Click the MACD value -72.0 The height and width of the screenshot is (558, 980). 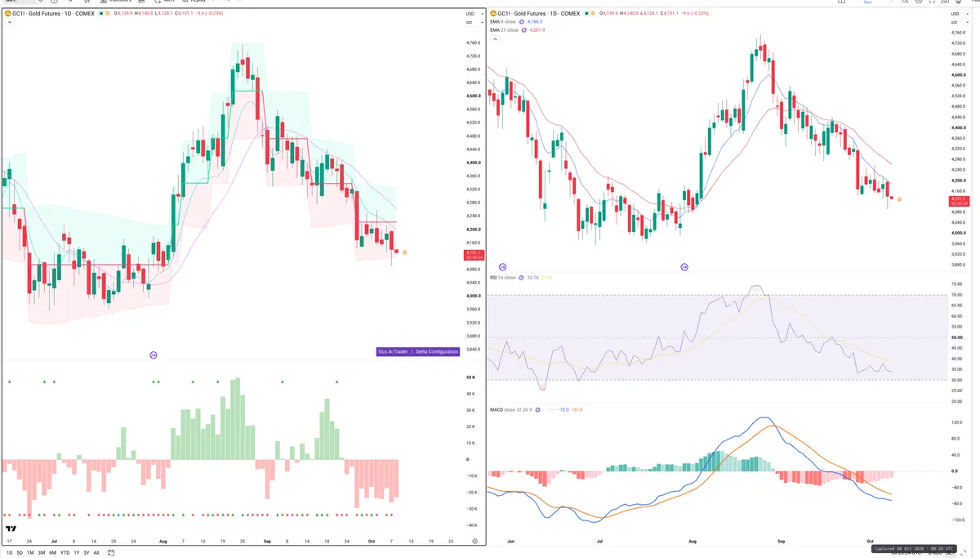coord(563,409)
